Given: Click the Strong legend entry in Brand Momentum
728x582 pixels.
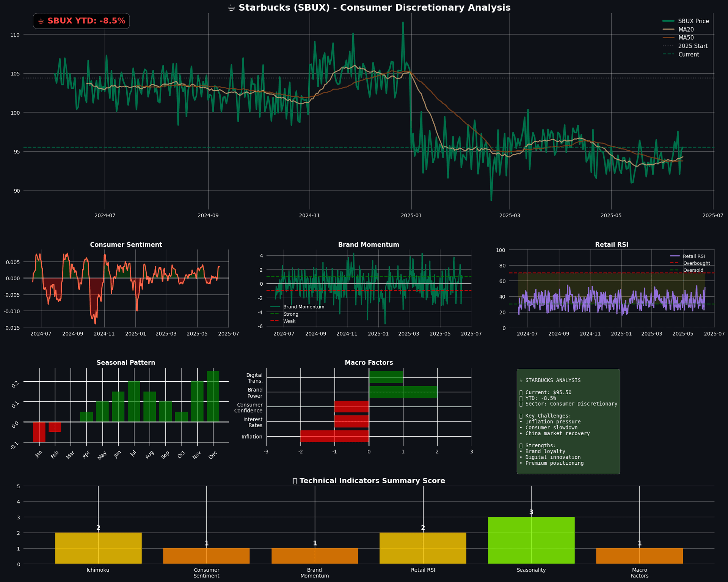Looking at the screenshot, I should coord(284,314).
